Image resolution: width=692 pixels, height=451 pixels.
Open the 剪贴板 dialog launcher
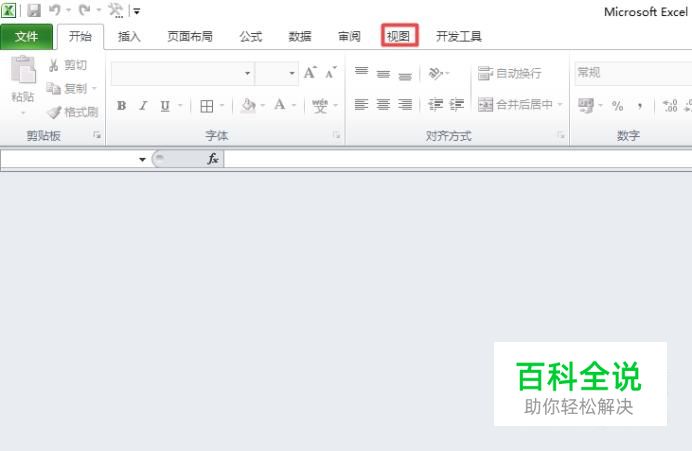(x=97, y=135)
